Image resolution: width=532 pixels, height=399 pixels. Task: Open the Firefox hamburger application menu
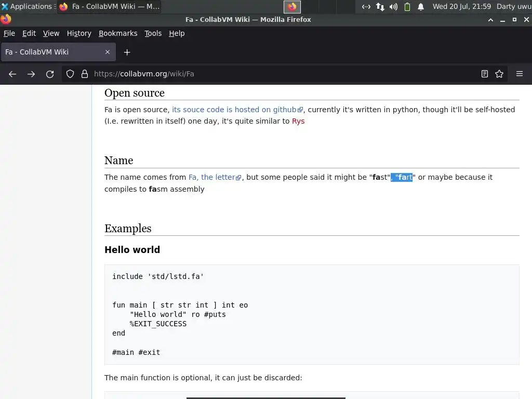[x=520, y=74]
